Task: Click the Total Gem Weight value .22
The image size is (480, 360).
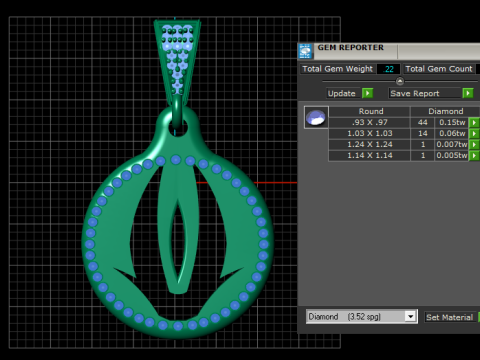Action: pyautogui.click(x=389, y=69)
